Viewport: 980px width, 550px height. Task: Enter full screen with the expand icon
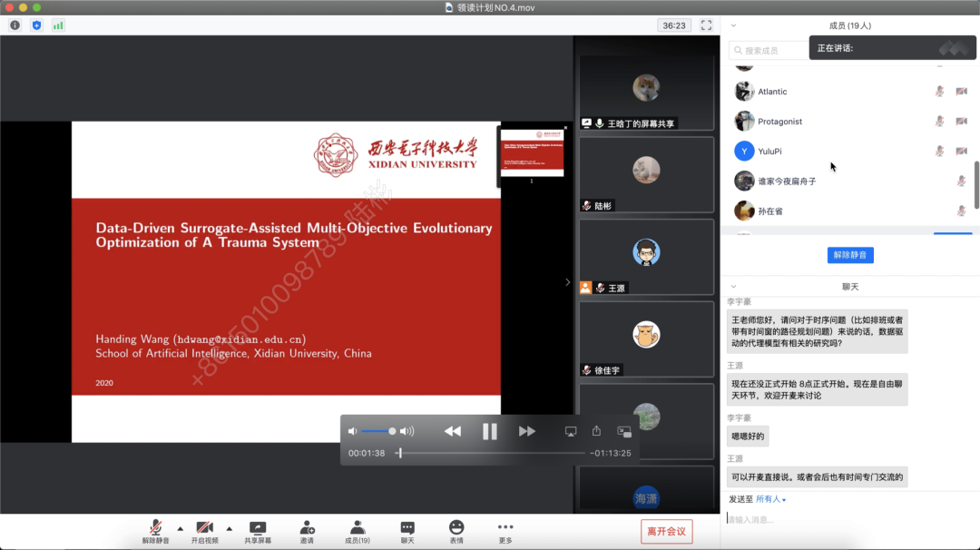tap(706, 25)
